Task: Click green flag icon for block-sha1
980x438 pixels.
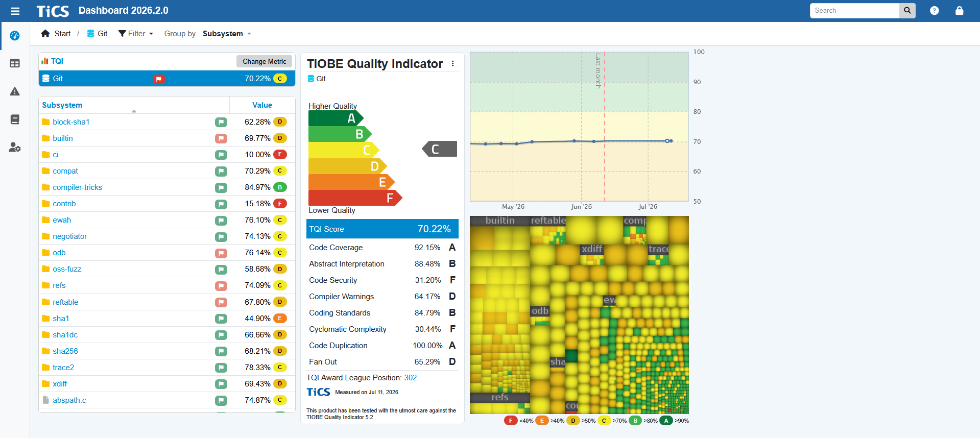Action: tap(221, 122)
